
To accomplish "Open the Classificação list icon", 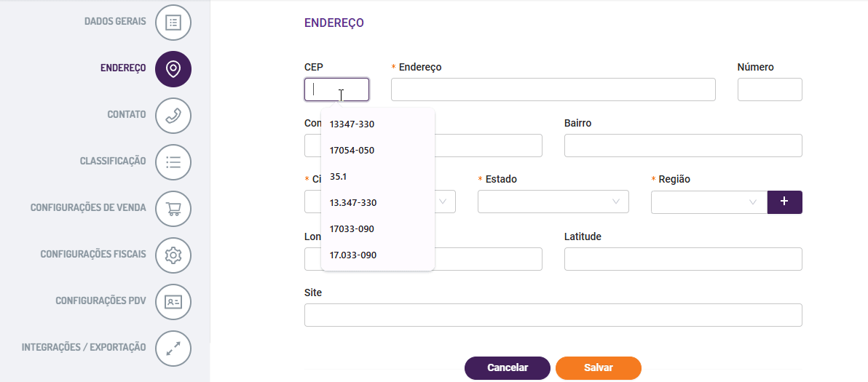I will (x=173, y=162).
